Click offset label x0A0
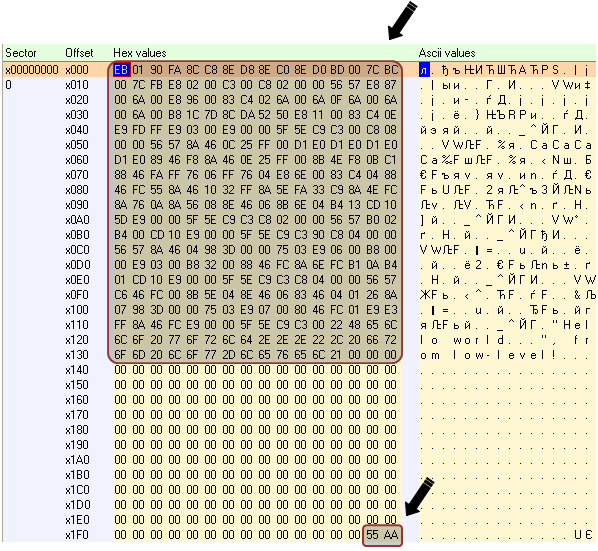Screen dimensions: 598x551 coord(77,220)
